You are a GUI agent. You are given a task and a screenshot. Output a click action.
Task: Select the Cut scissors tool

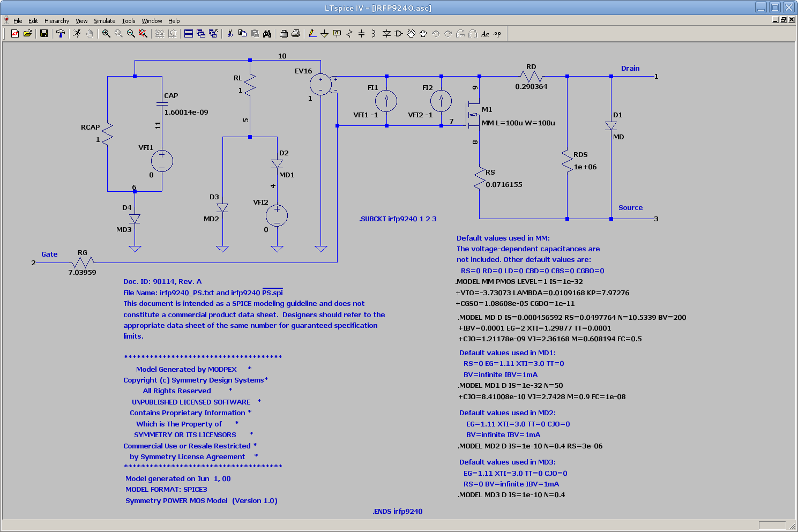230,34
